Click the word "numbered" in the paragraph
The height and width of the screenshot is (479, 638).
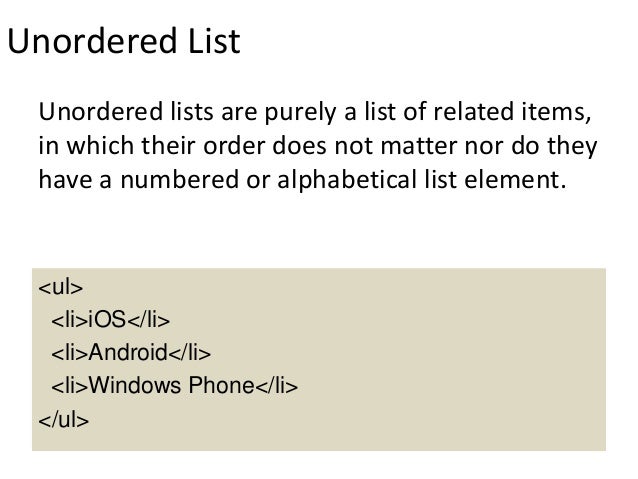tap(179, 179)
